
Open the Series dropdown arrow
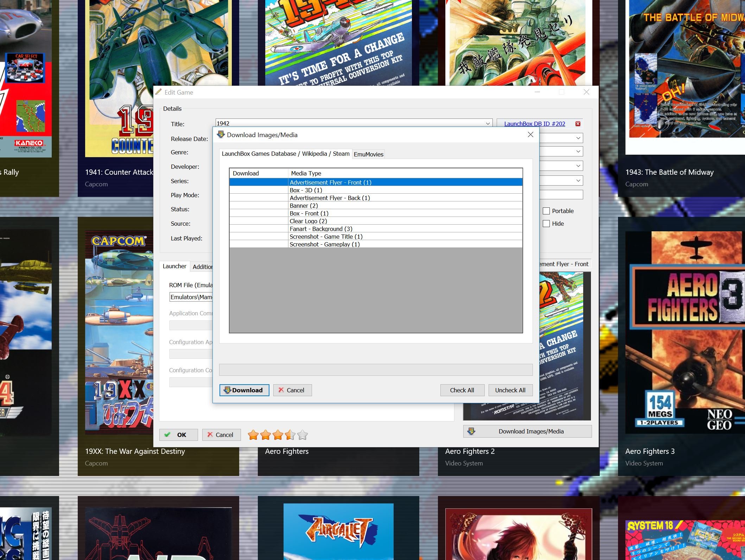[578, 181]
